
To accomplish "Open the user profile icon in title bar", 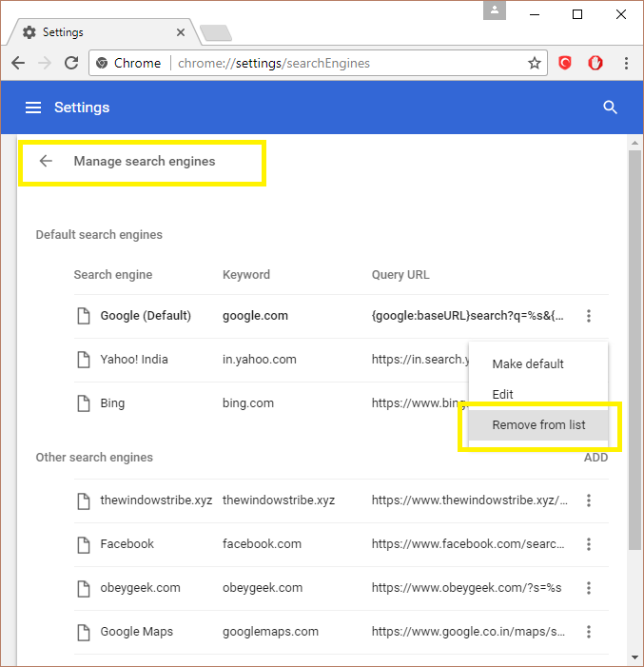I will coord(495,10).
